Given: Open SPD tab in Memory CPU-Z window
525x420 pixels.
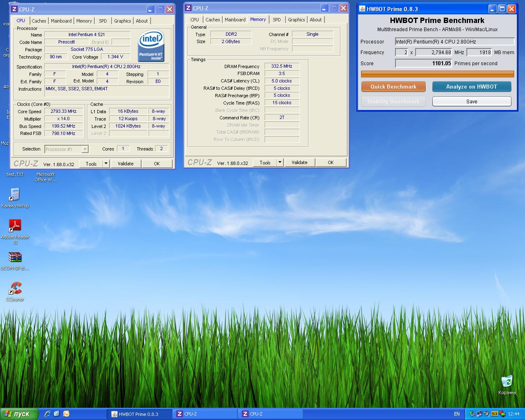Looking at the screenshot, I should (x=277, y=20).
